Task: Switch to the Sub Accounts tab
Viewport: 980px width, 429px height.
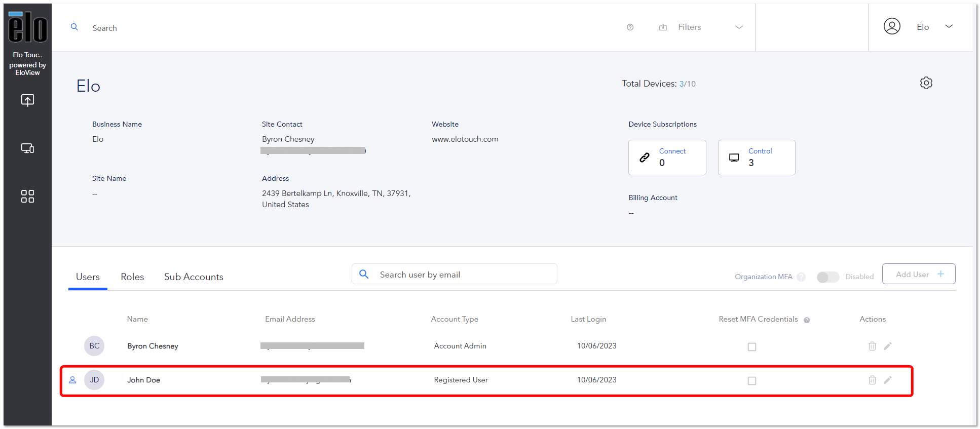Action: pyautogui.click(x=194, y=277)
